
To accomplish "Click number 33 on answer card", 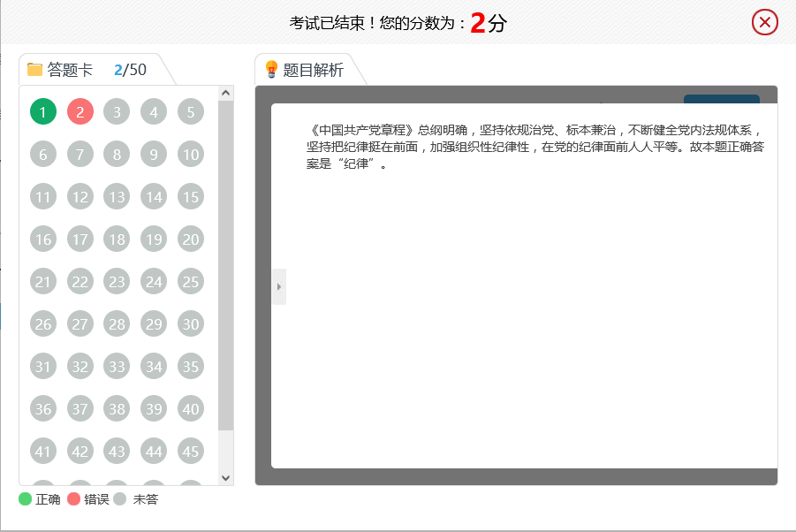I will [117, 366].
